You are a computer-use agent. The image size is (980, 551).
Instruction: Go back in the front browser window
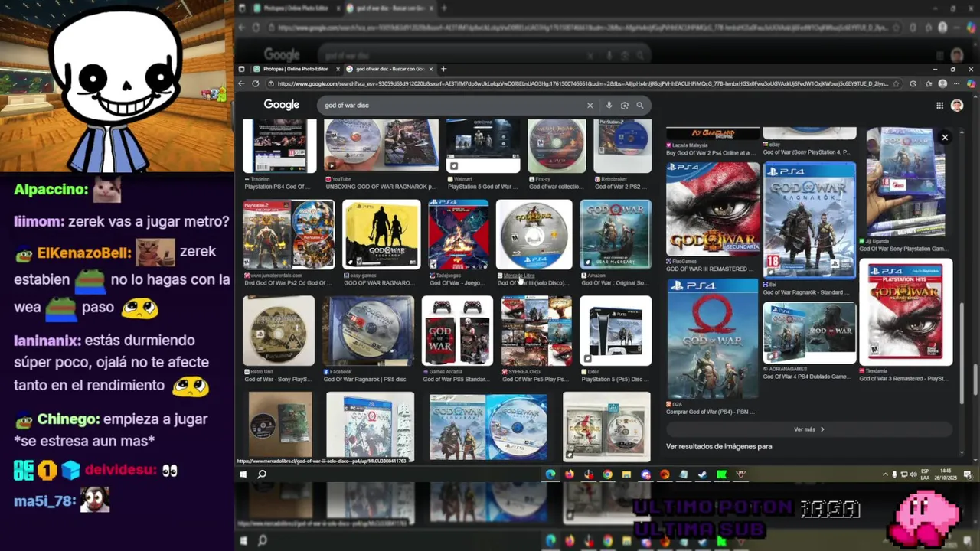[242, 83]
